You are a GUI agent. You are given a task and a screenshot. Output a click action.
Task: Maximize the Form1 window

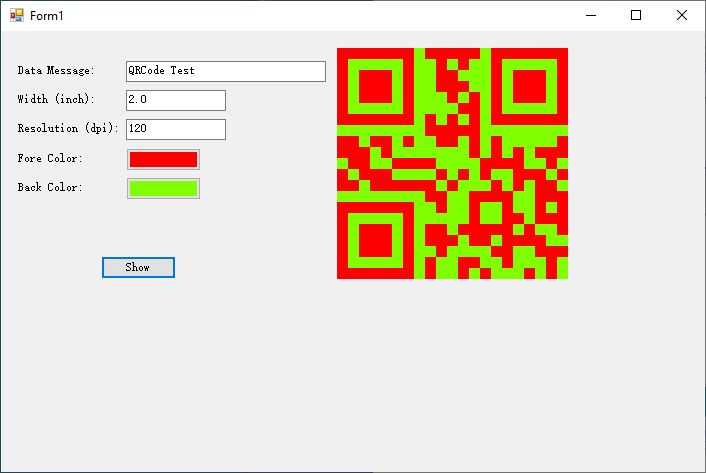(x=636, y=15)
